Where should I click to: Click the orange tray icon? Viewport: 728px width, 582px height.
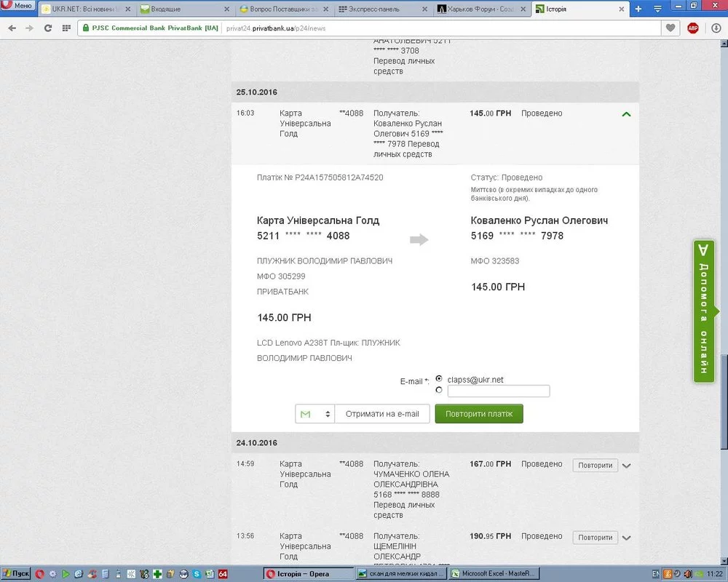point(668,574)
